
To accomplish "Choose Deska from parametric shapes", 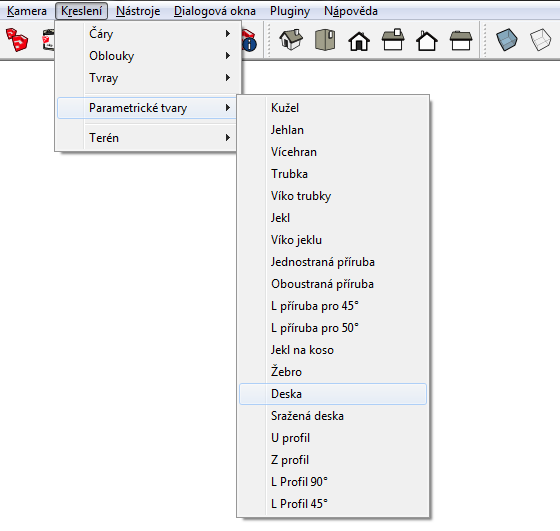I will pos(333,394).
